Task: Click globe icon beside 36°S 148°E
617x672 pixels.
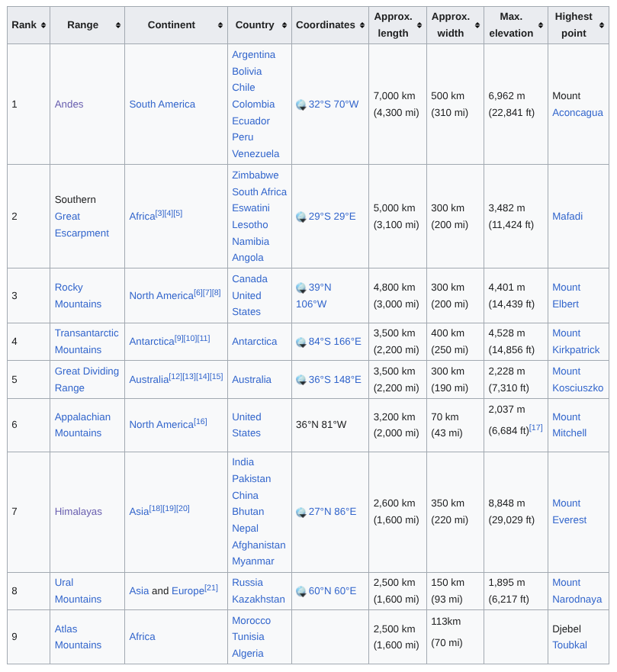Action: pos(301,380)
